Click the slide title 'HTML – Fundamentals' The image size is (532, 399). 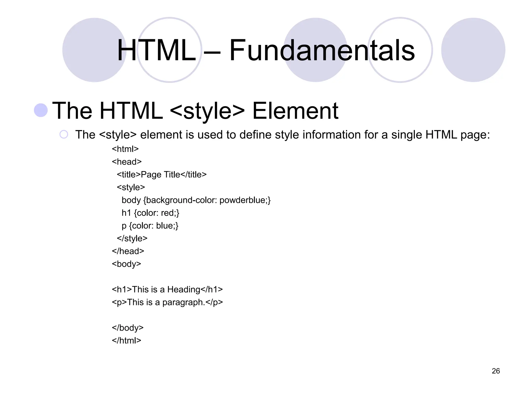266,50
